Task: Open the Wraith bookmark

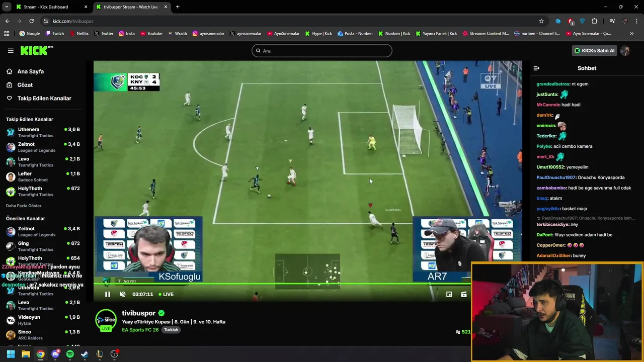Action: pyautogui.click(x=177, y=34)
